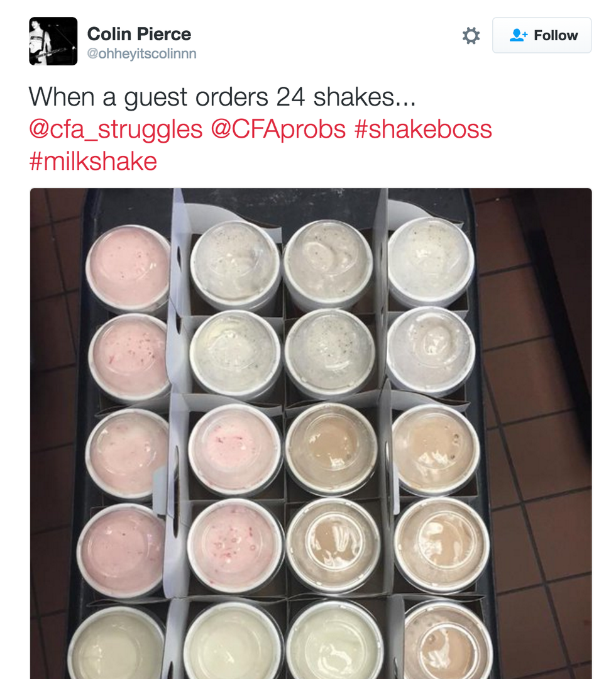Click the bottom-left vanilla shake in the photo
Screen dimensions: 616x679
(117, 644)
